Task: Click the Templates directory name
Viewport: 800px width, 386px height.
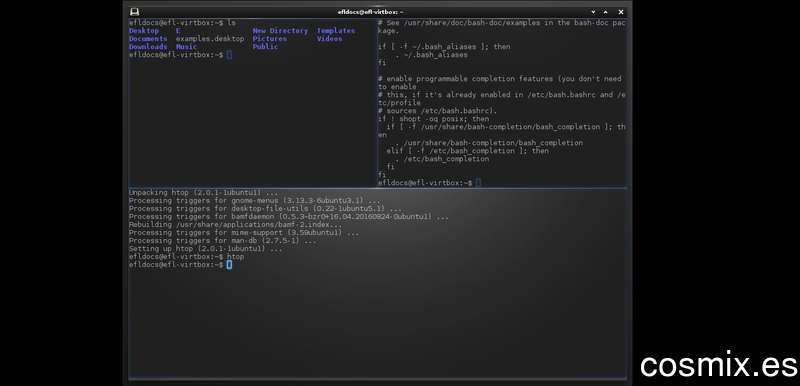Action: (336, 31)
